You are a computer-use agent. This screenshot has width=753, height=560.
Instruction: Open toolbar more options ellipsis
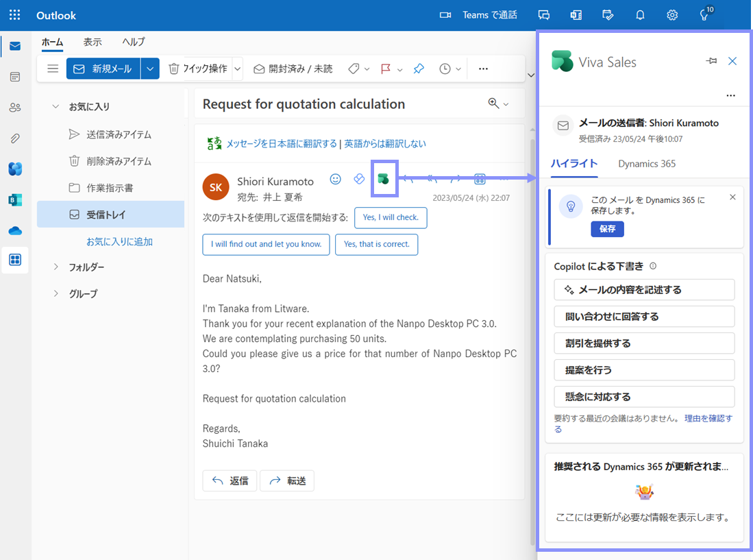[483, 69]
